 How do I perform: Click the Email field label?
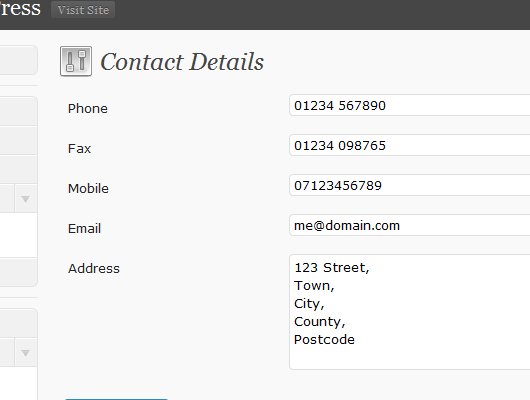(85, 228)
